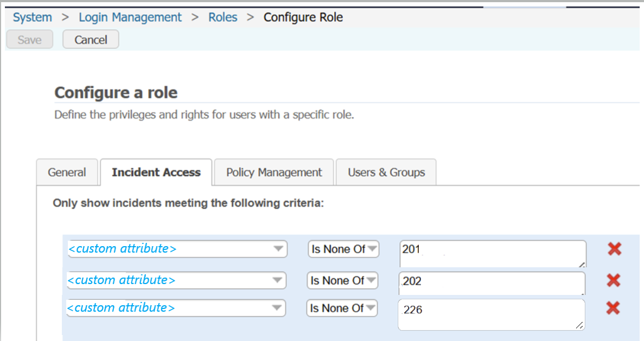Delete the criteria row with value 201

(x=614, y=249)
